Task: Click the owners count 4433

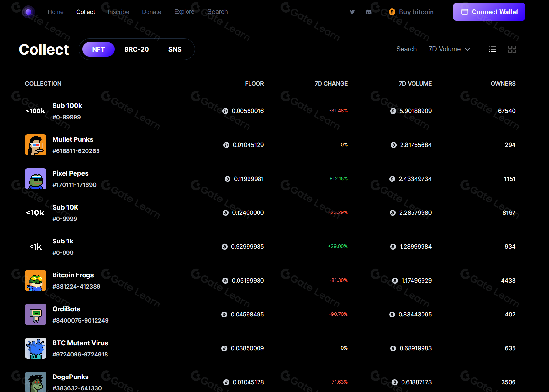Action: point(508,281)
